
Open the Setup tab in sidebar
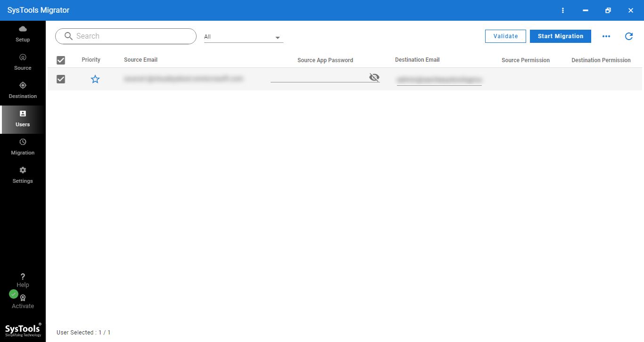(23, 34)
